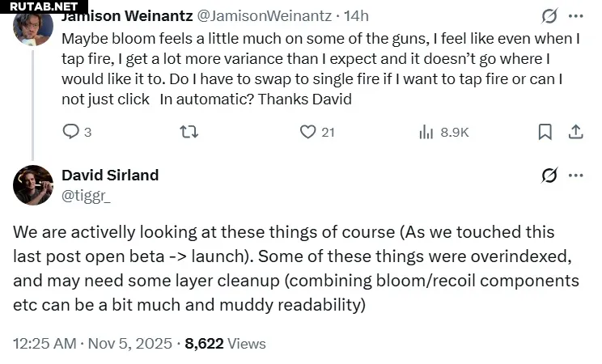Open the 8,622 Views count
The width and height of the screenshot is (602, 364).
click(225, 343)
